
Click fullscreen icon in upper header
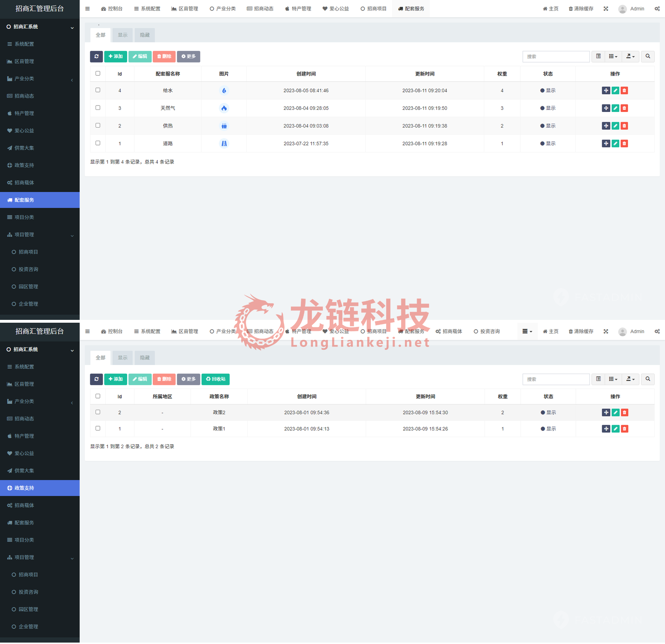point(606,9)
